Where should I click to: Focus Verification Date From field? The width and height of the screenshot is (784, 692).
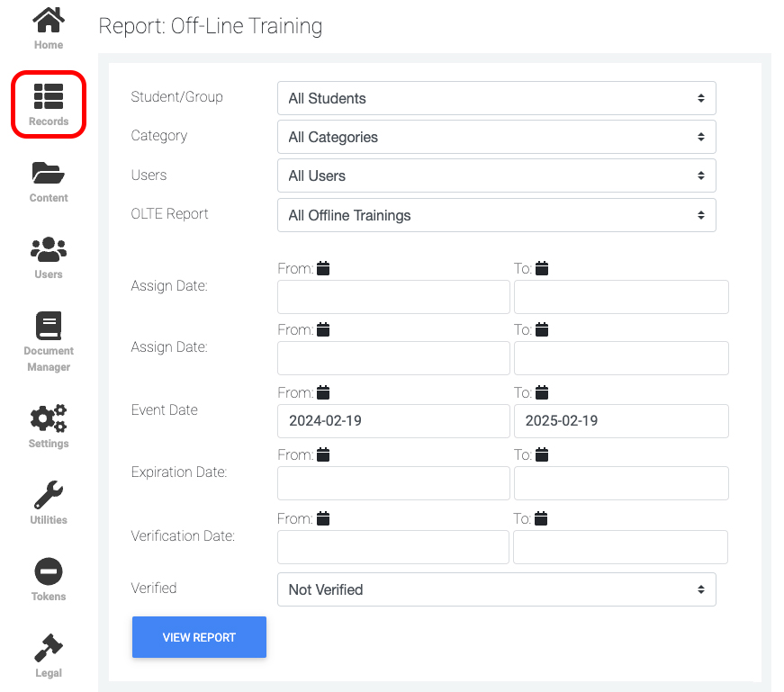393,547
